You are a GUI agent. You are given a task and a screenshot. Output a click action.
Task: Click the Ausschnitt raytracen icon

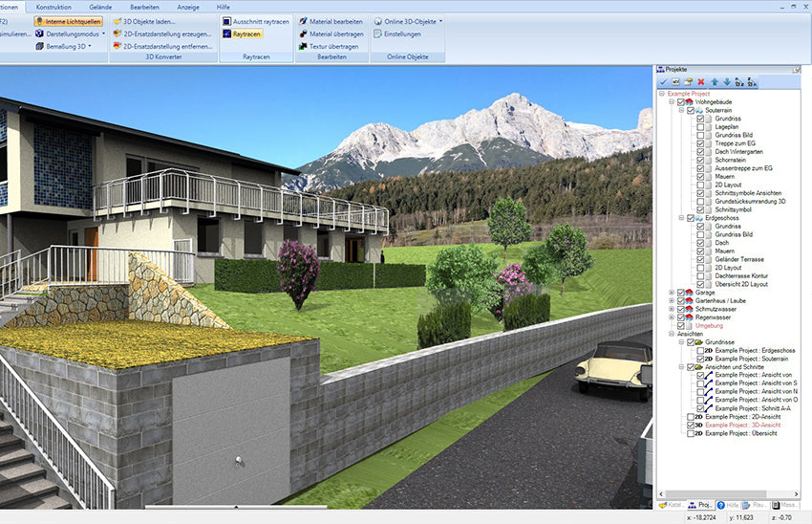click(x=226, y=20)
